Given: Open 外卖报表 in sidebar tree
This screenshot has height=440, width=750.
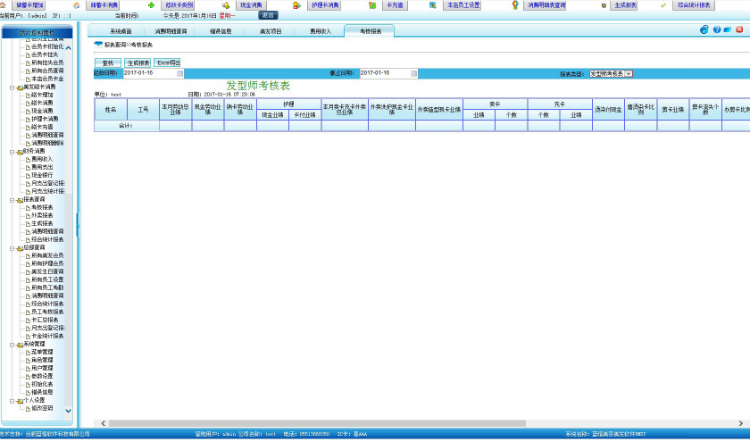Looking at the screenshot, I should pyautogui.click(x=42, y=216).
